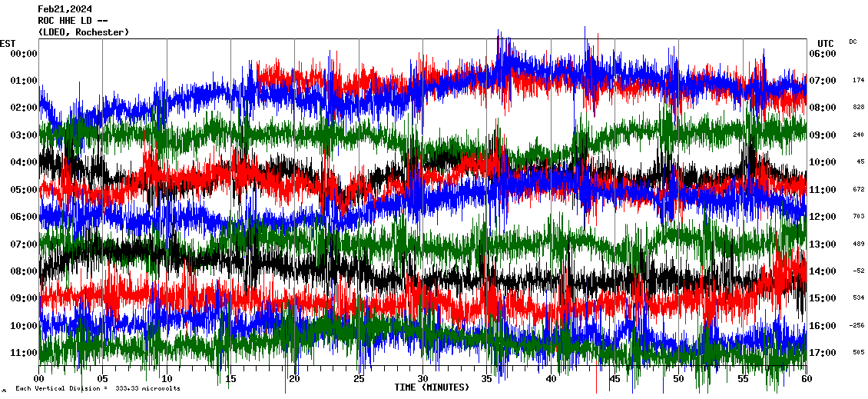Click the 60 minute tick label

pos(806,379)
